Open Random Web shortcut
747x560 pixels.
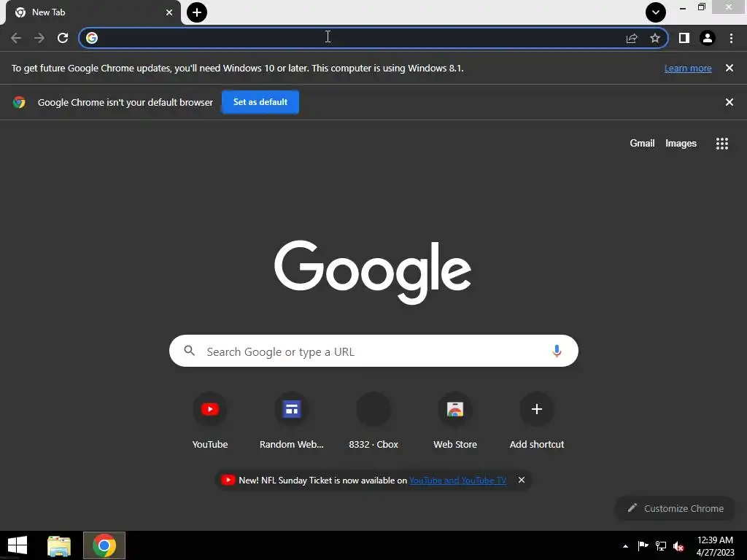(x=292, y=421)
